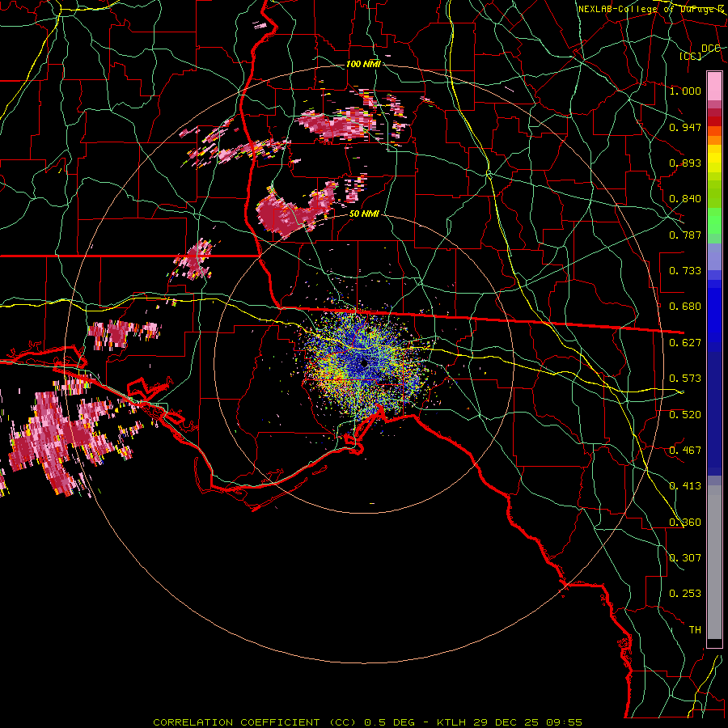This screenshot has width=728, height=728.
Task: Select the 0.360 scale value
Action: [x=685, y=523]
